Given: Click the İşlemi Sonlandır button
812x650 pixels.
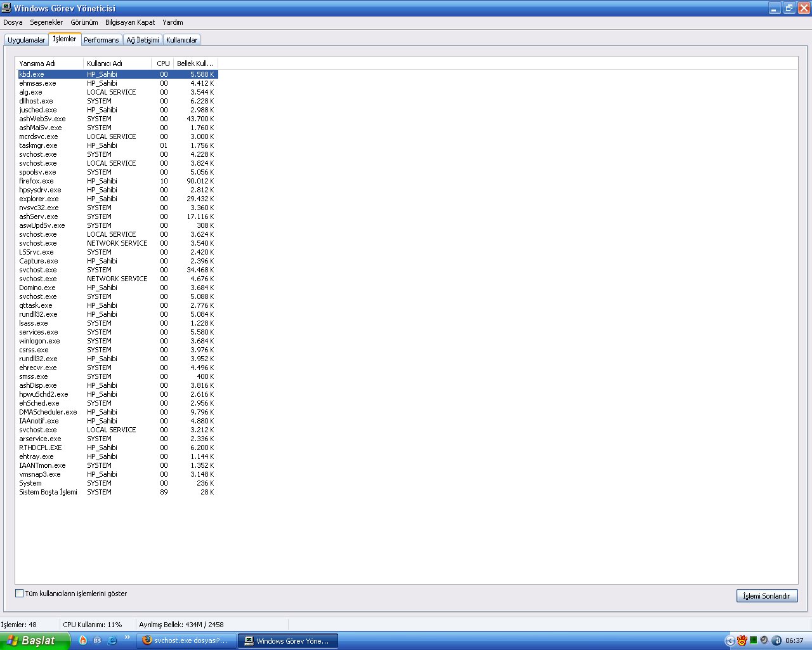Looking at the screenshot, I should [766, 596].
